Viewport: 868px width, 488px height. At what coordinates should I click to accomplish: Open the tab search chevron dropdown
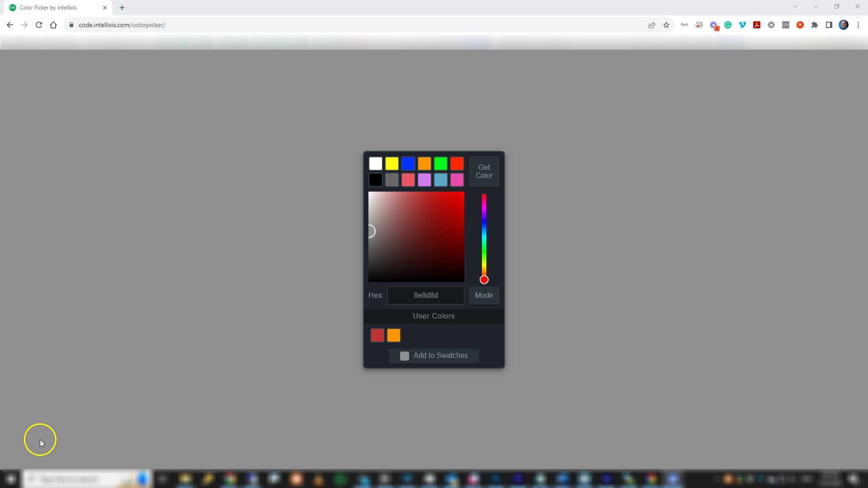pyautogui.click(x=795, y=6)
